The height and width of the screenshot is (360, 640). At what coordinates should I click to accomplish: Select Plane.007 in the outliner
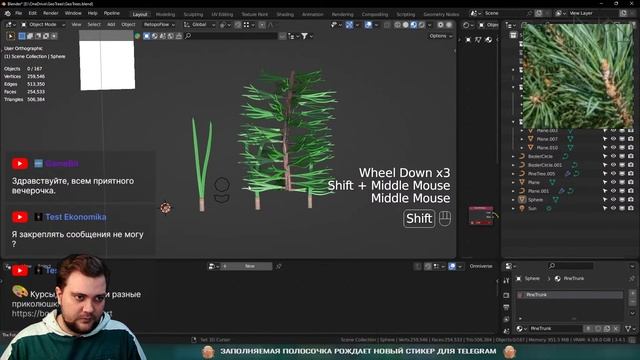[547, 139]
